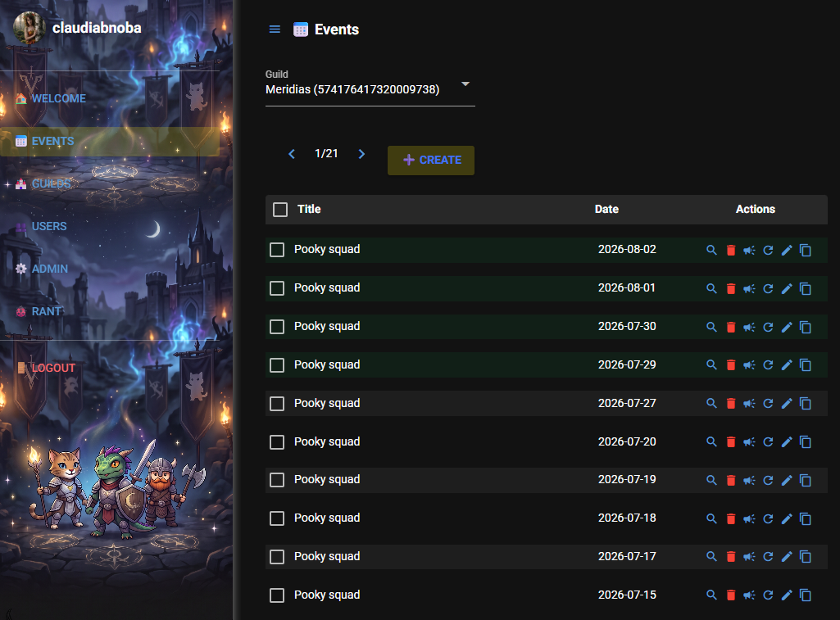This screenshot has height=620, width=840.
Task: Delete the 2026-08-02 Pooky squad event
Action: point(731,250)
